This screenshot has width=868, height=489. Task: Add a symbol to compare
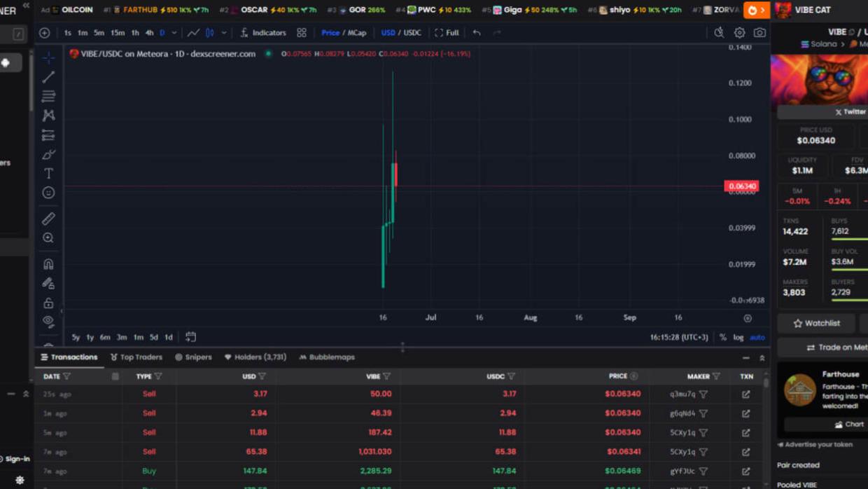click(x=45, y=33)
